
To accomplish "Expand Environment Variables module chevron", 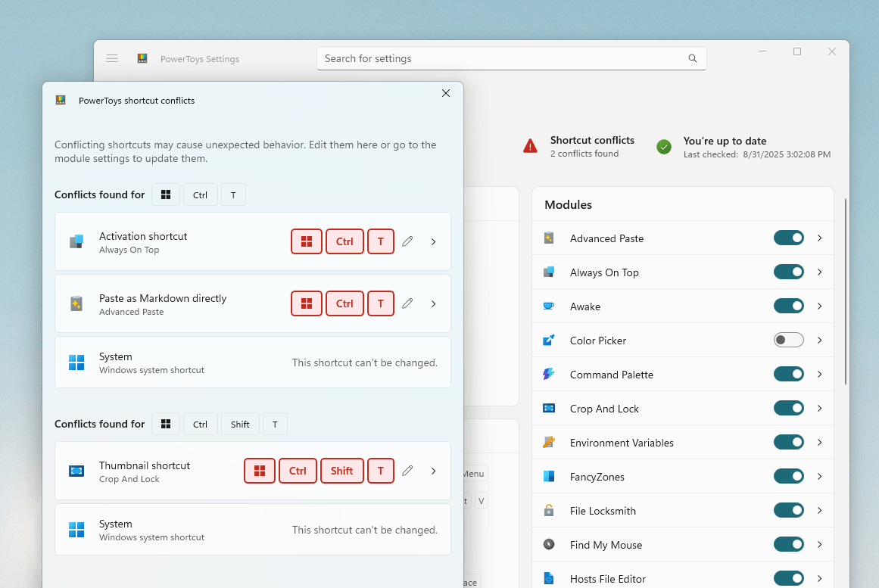I will click(x=819, y=443).
